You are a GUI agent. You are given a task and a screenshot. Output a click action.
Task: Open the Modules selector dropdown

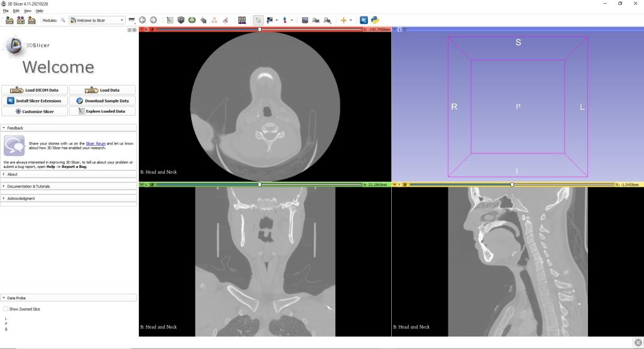pyautogui.click(x=97, y=20)
